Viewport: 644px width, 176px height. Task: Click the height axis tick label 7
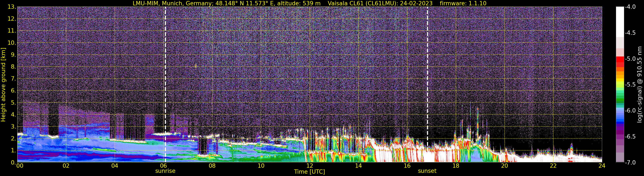tap(13, 79)
